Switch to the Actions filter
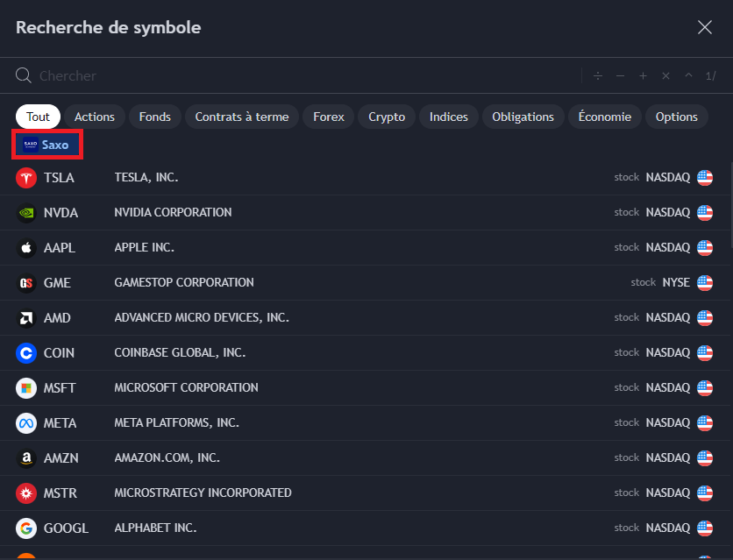Viewport: 733px width, 560px height. coord(95,117)
